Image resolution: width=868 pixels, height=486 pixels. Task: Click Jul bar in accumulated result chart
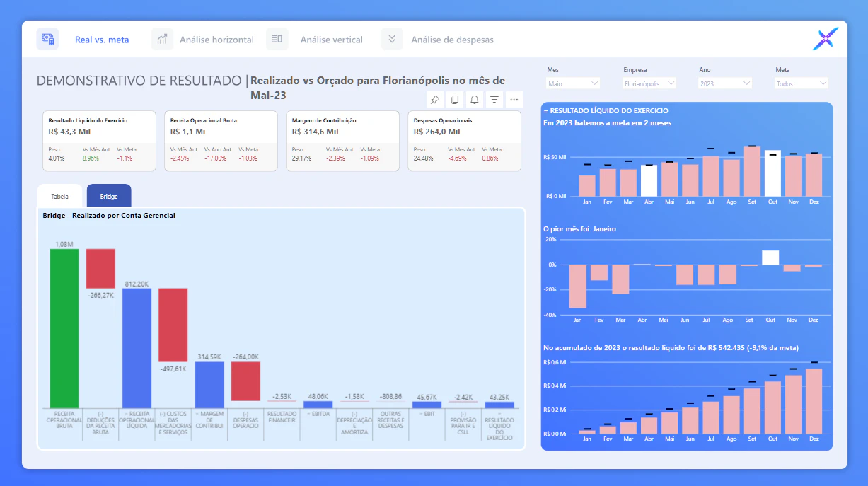point(711,417)
